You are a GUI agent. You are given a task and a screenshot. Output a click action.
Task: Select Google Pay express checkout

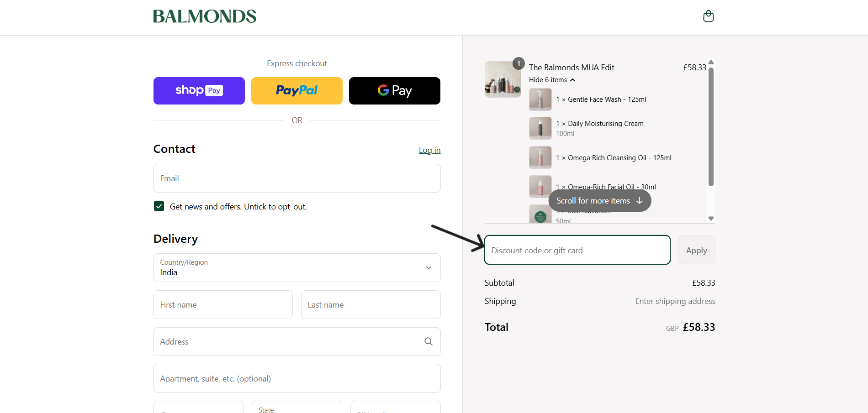coord(394,91)
